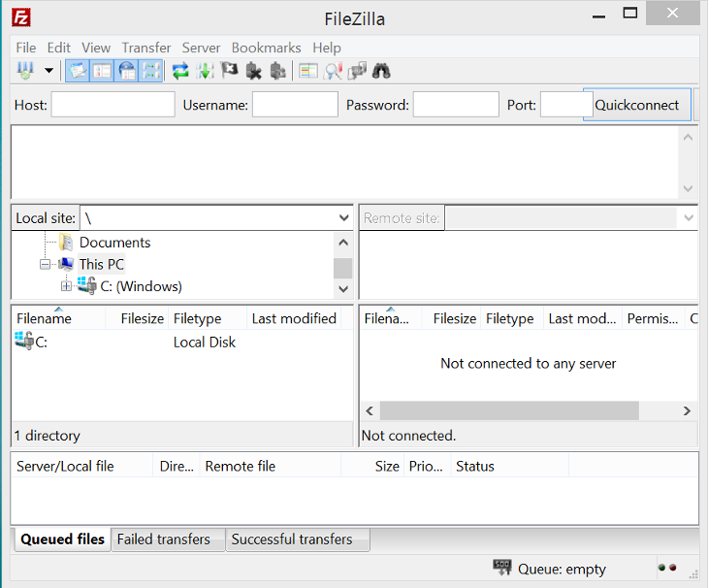Sort remote list by Filetype column
Viewport: 708px width, 588px height.
[511, 318]
